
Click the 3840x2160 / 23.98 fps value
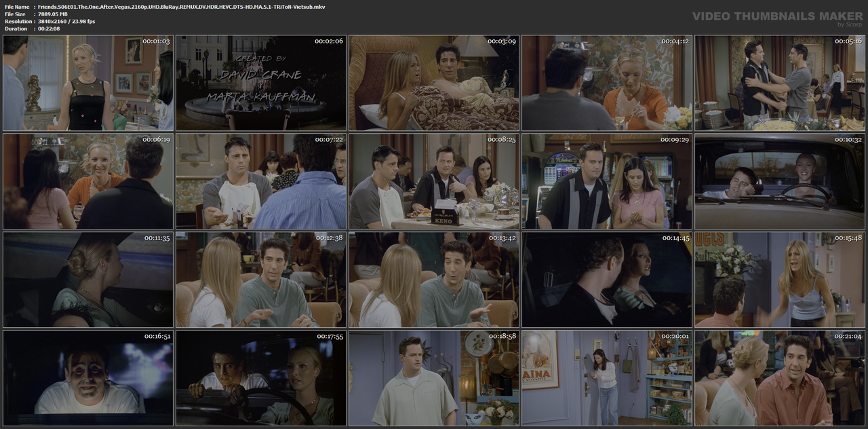point(66,22)
